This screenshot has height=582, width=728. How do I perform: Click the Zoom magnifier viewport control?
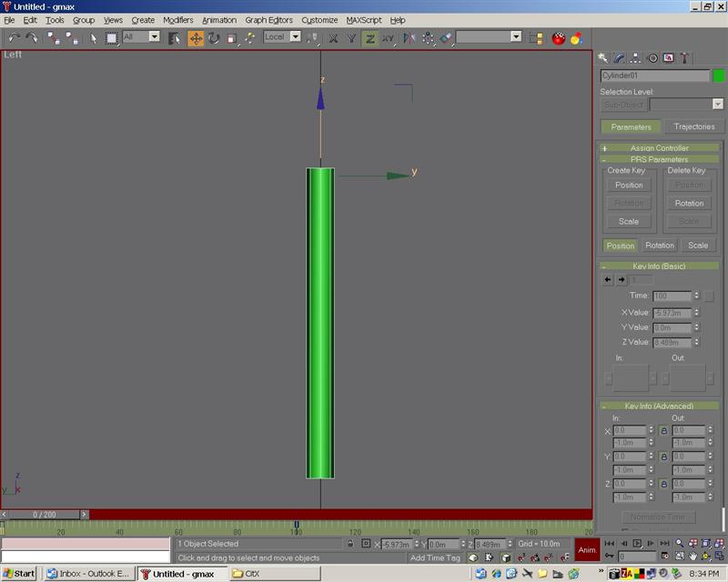pyautogui.click(x=680, y=543)
